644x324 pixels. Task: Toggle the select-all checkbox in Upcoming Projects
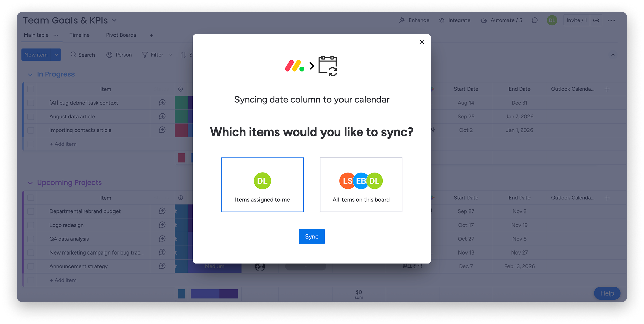[31, 198]
